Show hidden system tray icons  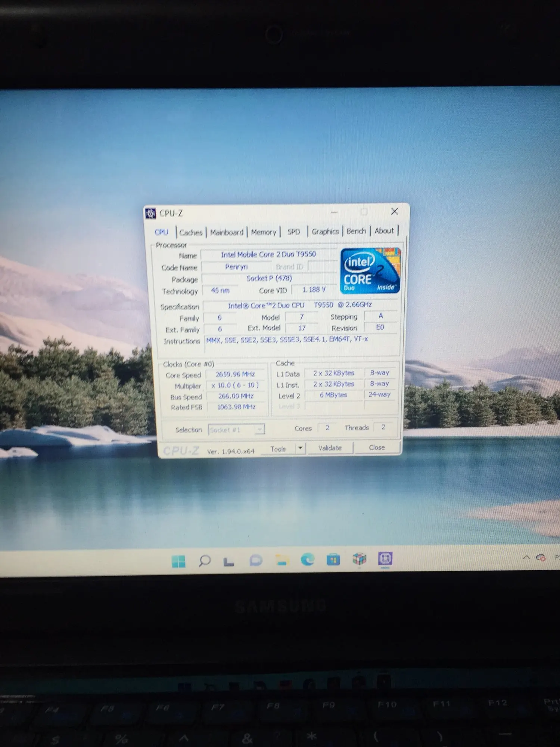(526, 558)
